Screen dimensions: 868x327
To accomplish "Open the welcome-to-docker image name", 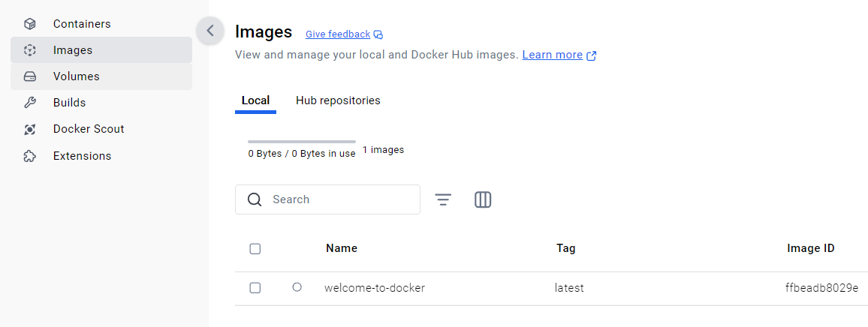I will pos(375,288).
